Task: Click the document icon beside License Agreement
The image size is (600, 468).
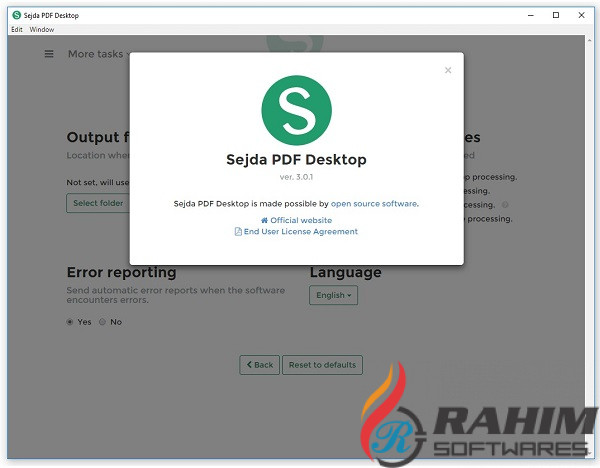Action: [x=238, y=232]
